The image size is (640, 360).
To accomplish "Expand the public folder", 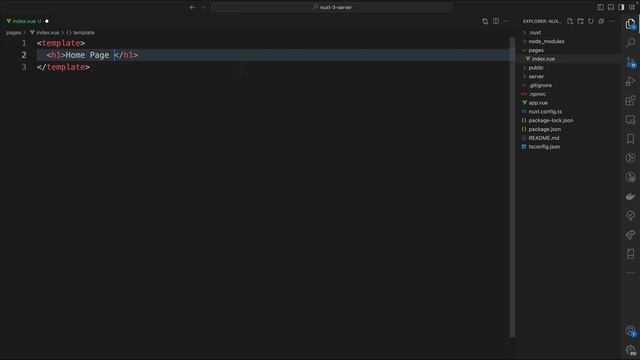I will pos(536,68).
